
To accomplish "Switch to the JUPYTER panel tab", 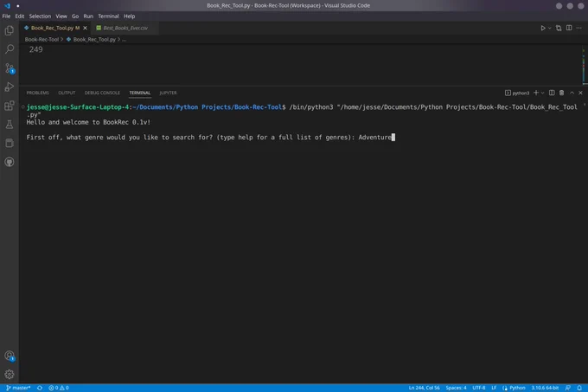I will [168, 93].
